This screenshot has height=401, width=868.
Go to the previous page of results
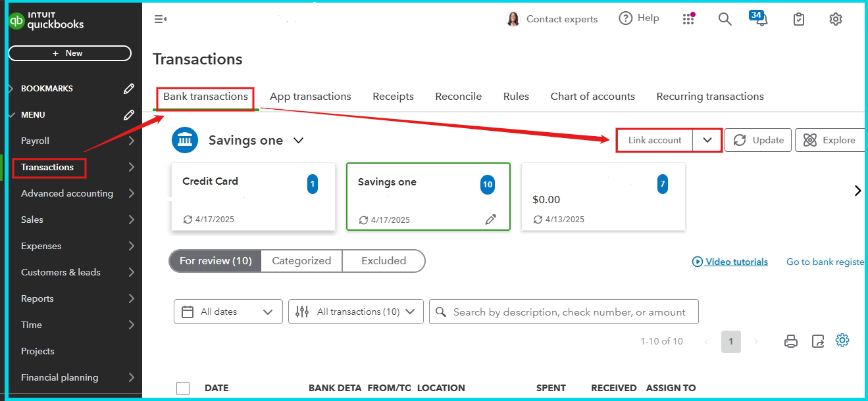click(706, 342)
